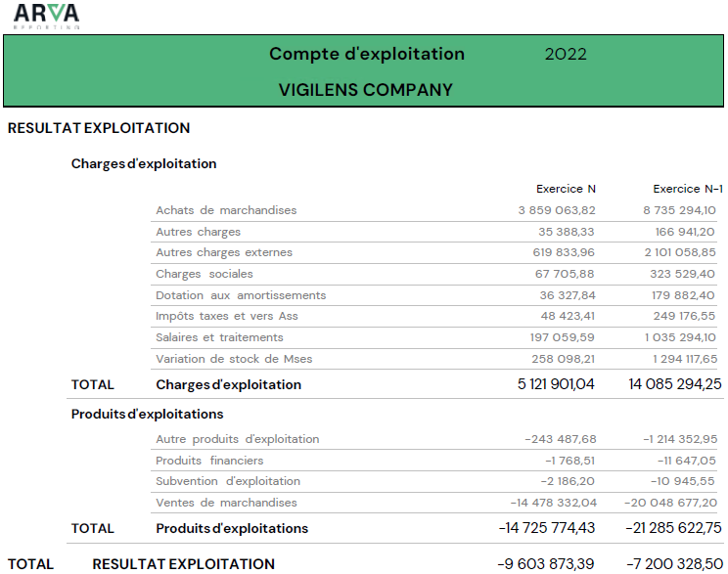
Task: Select the value 258 098,21
Action: (564, 359)
